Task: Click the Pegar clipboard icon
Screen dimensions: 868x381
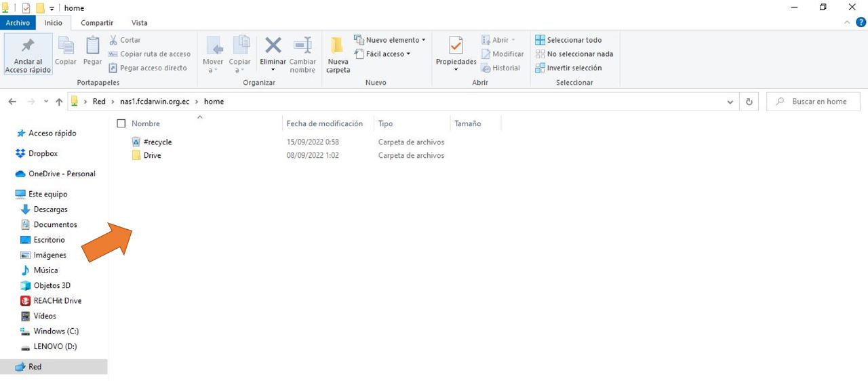Action: (92, 47)
